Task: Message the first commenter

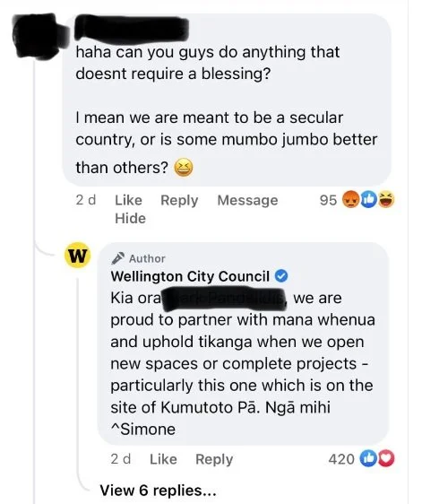Action: [x=247, y=200]
